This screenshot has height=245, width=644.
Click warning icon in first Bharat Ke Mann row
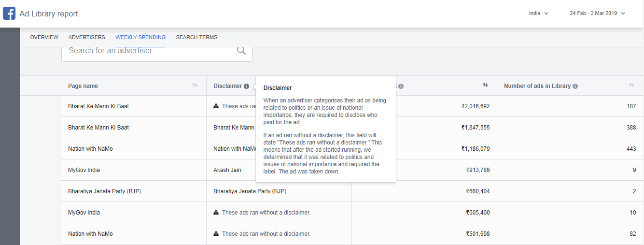(x=216, y=106)
